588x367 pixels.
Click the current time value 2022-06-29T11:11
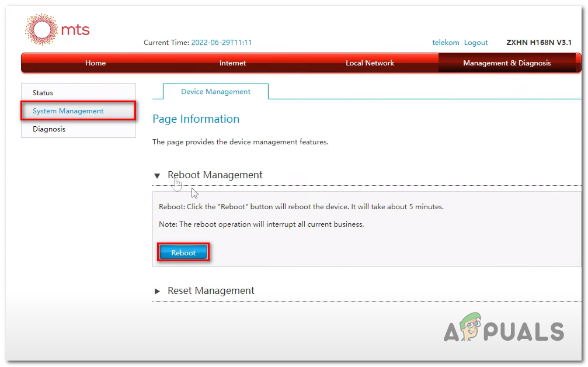pyautogui.click(x=221, y=43)
